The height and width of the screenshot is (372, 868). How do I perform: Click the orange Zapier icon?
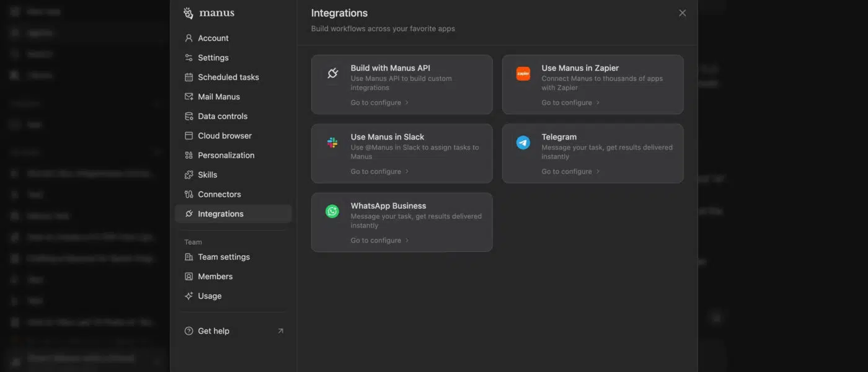point(523,73)
